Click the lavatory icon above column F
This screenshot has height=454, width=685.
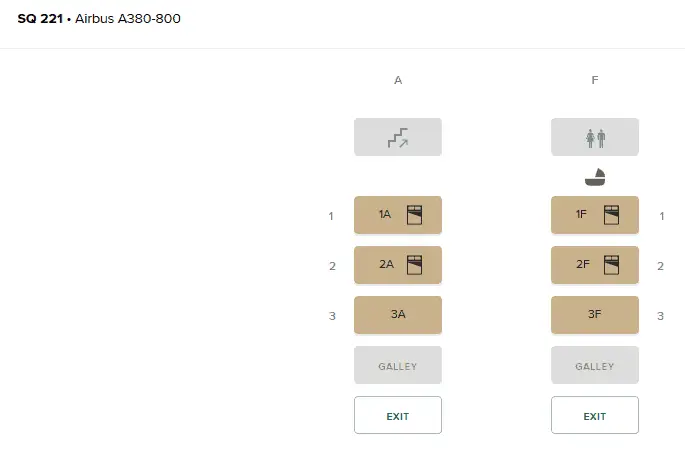[595, 138]
